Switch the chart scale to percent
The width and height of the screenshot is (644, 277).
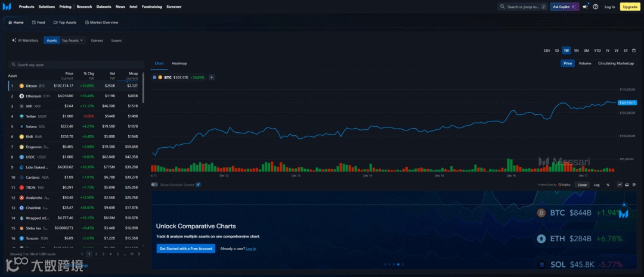pos(608,185)
